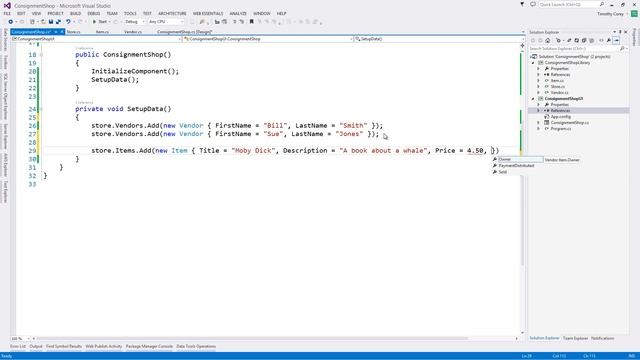
Task: Collapse the ConsignmentShopLibrary project node
Action: coord(533,63)
